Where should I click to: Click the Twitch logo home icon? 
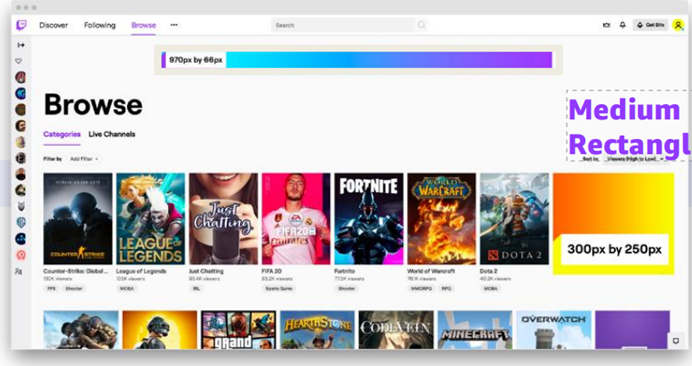tap(21, 25)
